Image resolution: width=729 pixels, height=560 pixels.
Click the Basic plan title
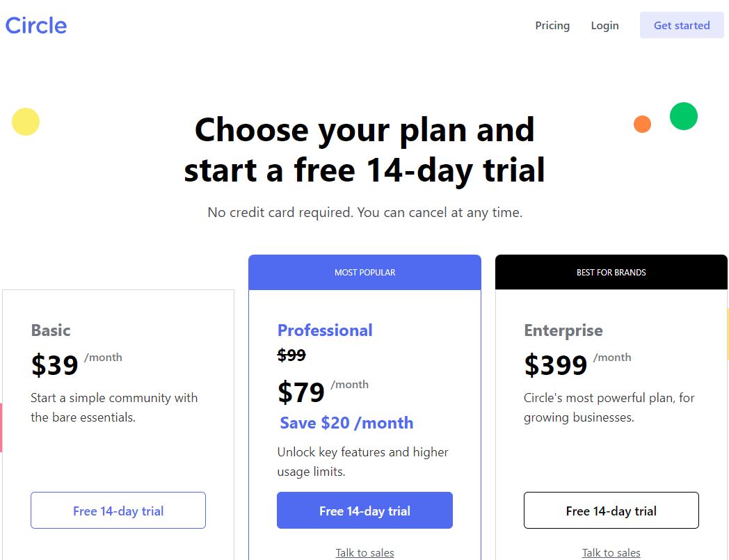point(51,330)
